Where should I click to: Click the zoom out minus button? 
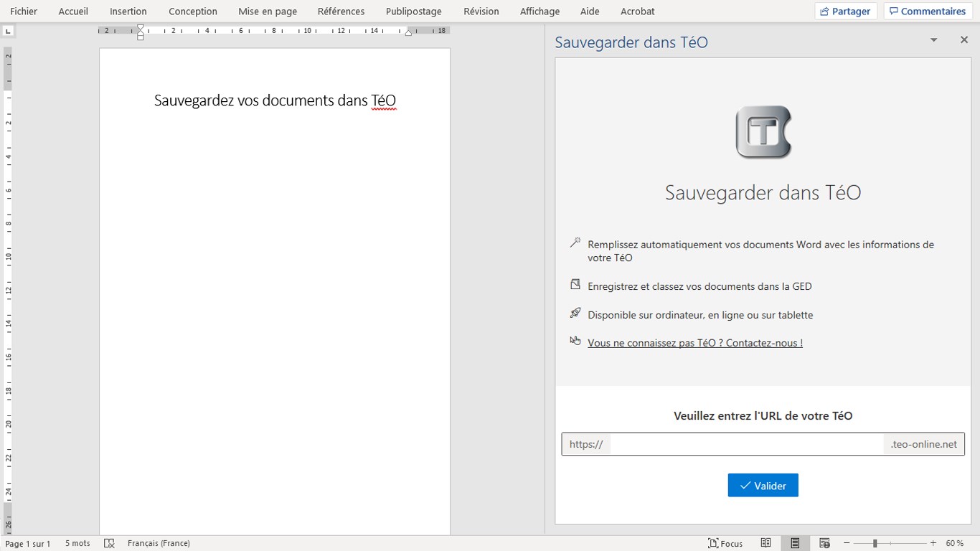[847, 544]
